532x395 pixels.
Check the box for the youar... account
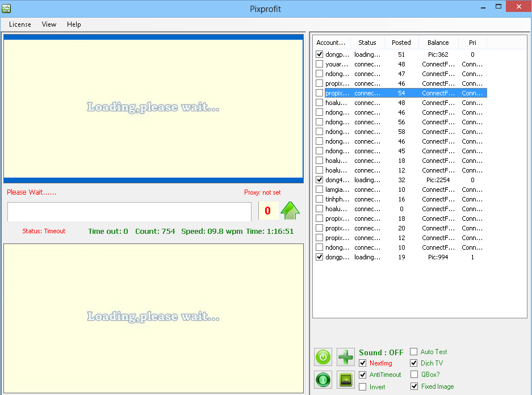point(320,64)
